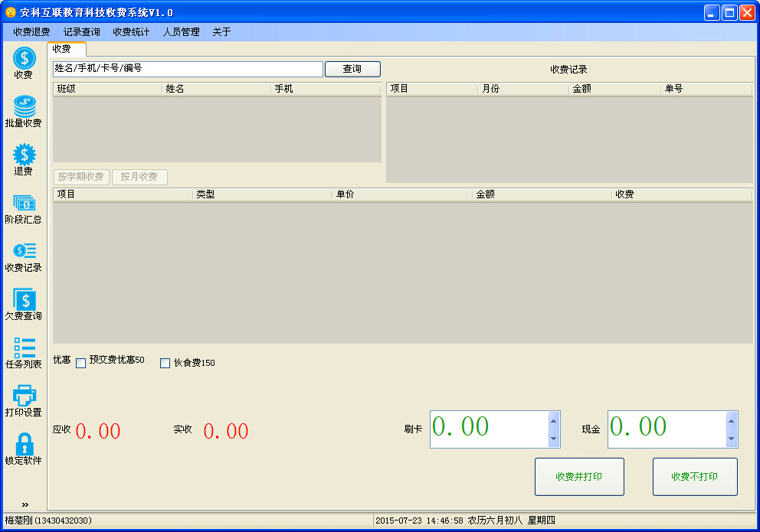This screenshot has height=532, width=760.
Task: Toggle the 伙食费150 checkbox
Action: (165, 363)
